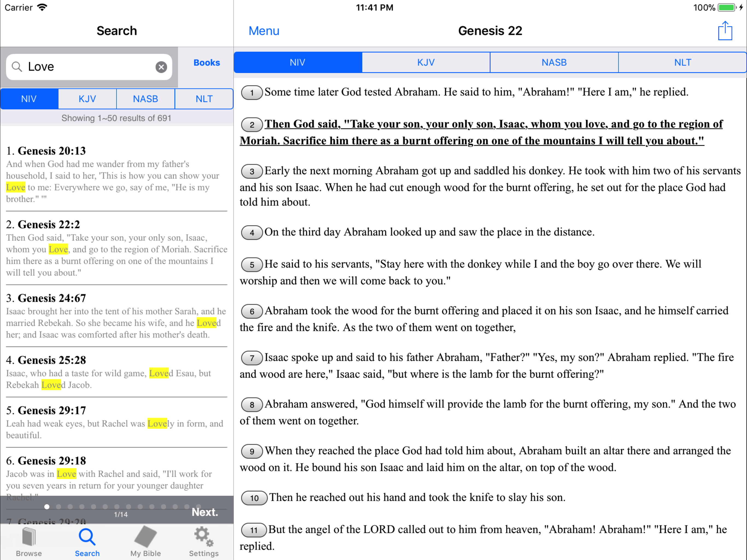The width and height of the screenshot is (747, 560).
Task: Tap the share icon in top right
Action: tap(725, 31)
